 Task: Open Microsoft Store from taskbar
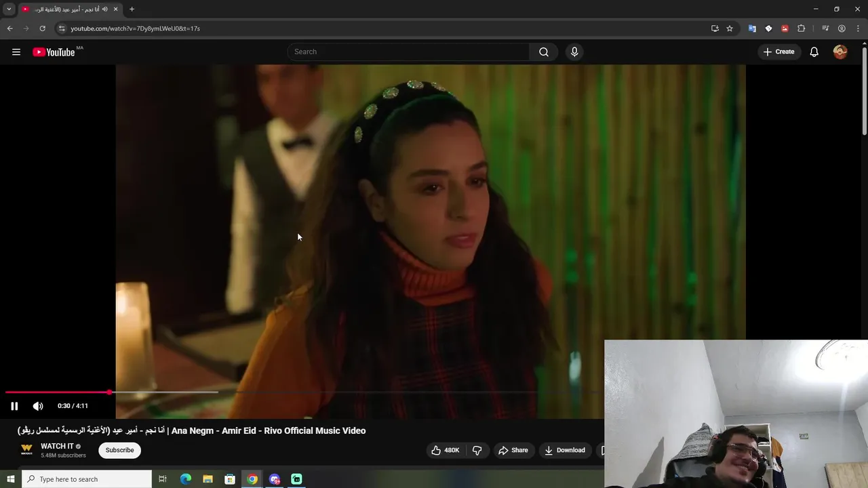coord(230,479)
